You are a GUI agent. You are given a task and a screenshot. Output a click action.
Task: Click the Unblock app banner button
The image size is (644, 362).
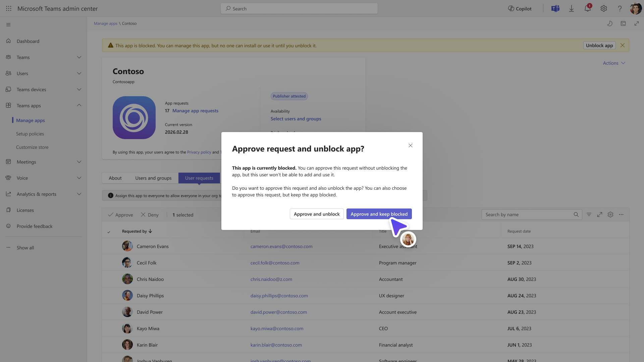(x=599, y=45)
